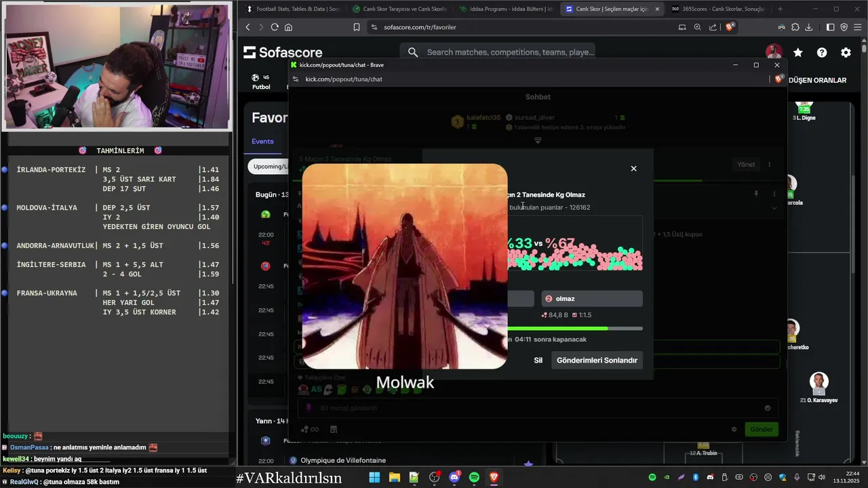The width and height of the screenshot is (868, 488).
Task: Click the 'L. Digne' player label
Action: (804, 118)
